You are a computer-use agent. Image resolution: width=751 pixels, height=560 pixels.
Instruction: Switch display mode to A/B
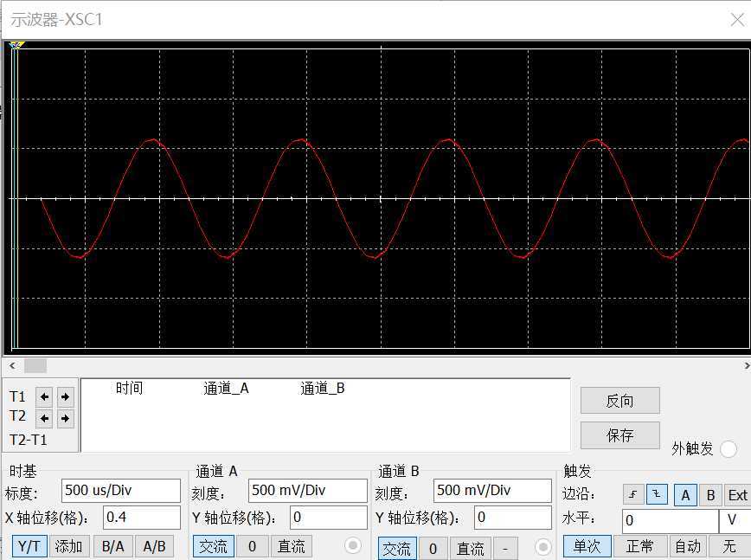[x=154, y=546]
